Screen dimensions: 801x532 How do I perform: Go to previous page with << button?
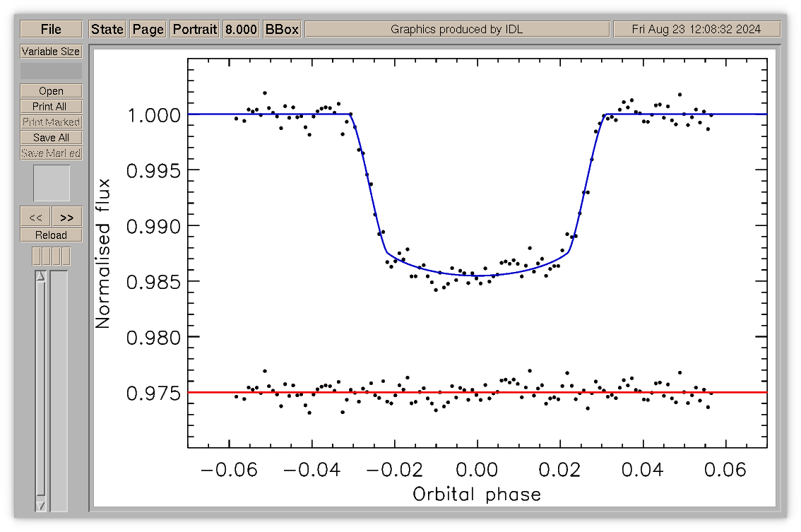click(x=36, y=217)
